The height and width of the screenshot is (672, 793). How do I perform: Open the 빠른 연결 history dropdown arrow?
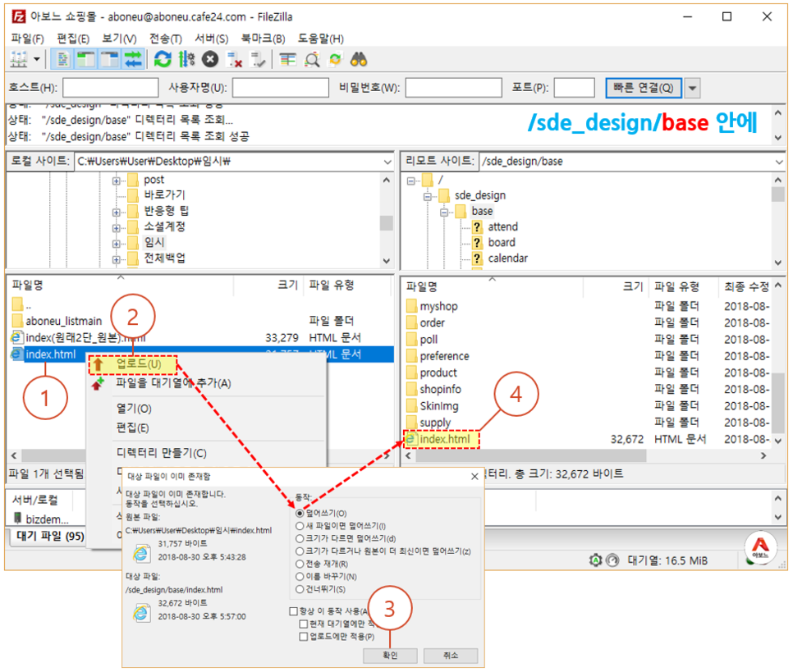click(692, 88)
